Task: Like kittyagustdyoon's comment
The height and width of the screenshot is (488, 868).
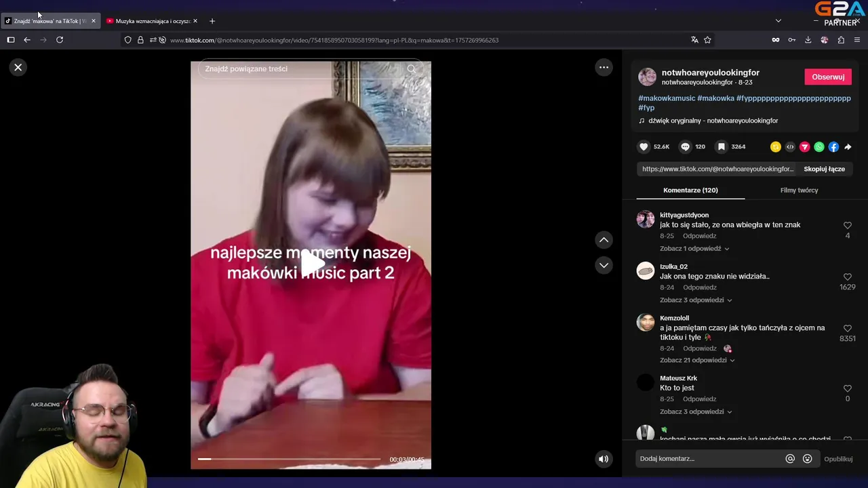Action: point(848,225)
